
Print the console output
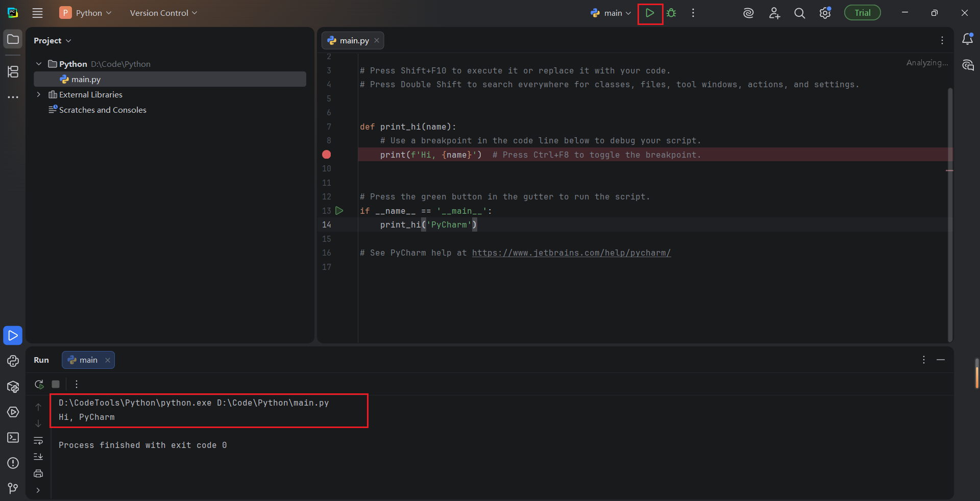pos(38,473)
